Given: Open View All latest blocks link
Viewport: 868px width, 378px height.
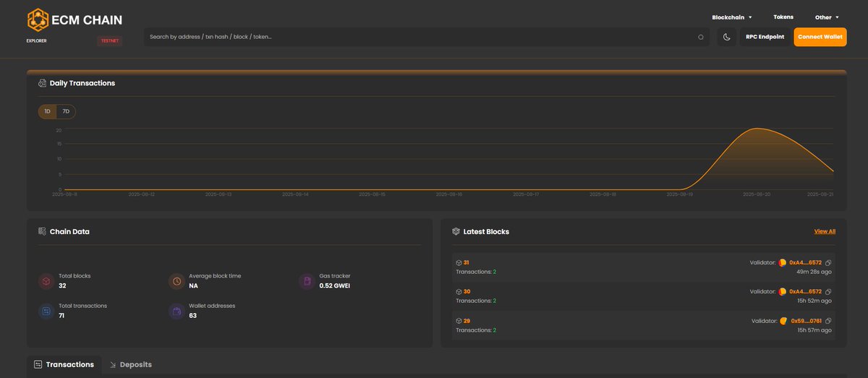Looking at the screenshot, I should (825, 231).
